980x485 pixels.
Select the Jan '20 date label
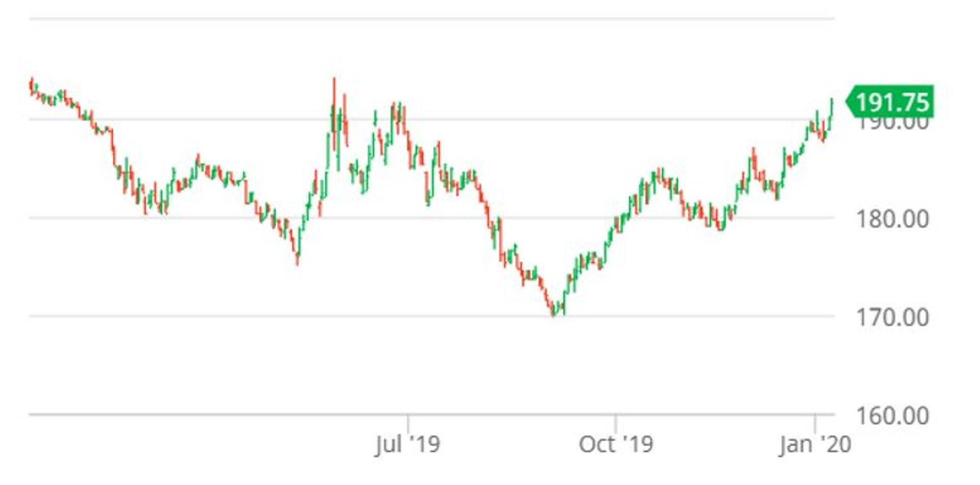pos(815,445)
